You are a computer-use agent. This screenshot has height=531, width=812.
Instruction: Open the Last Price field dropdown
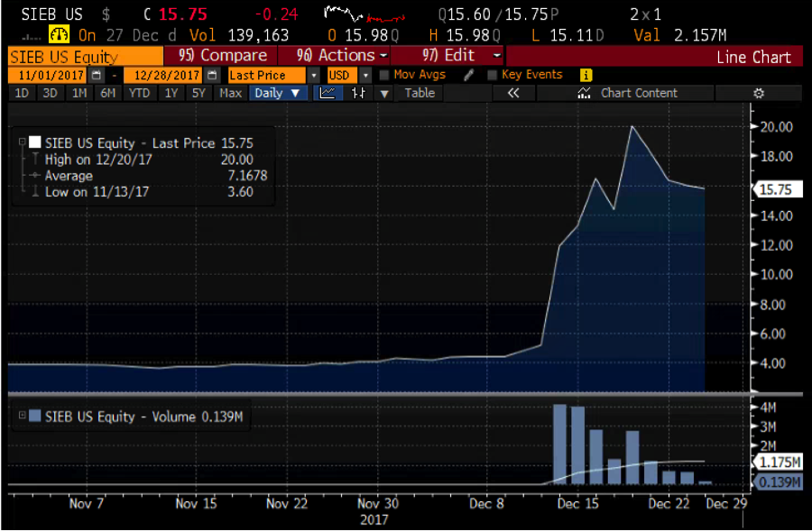coord(313,75)
